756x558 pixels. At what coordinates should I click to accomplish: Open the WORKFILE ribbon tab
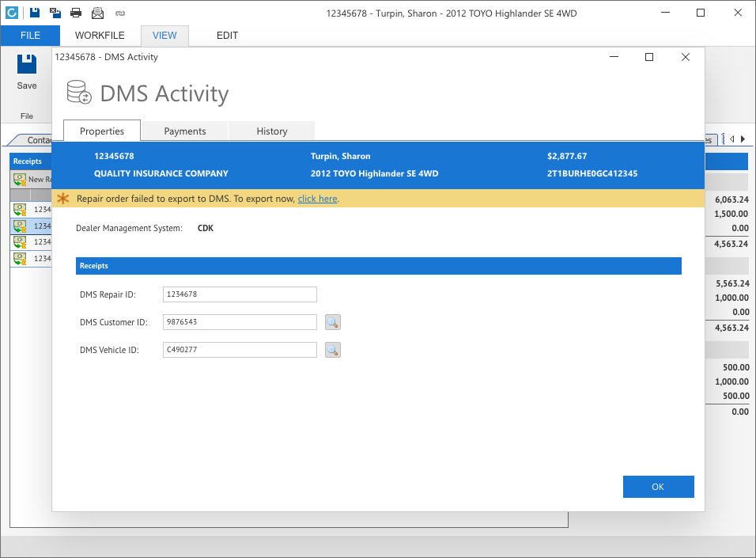pos(100,36)
